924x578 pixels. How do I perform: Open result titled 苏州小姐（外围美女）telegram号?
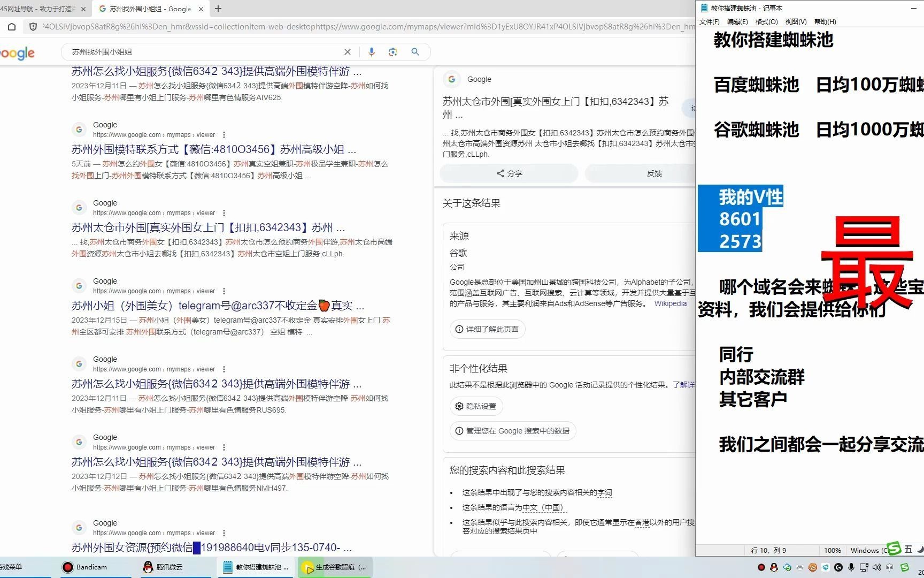point(218,306)
